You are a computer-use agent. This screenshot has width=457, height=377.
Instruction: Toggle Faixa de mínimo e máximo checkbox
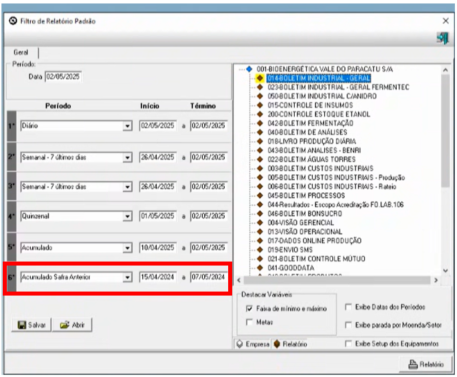coord(249,308)
